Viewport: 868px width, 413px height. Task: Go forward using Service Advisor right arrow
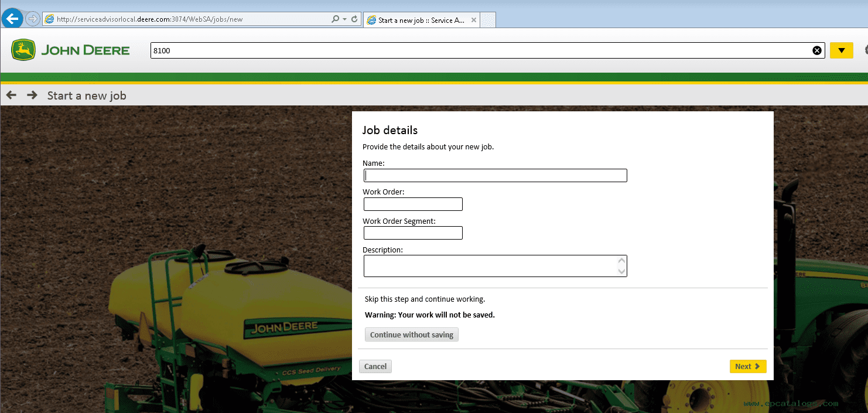point(32,95)
